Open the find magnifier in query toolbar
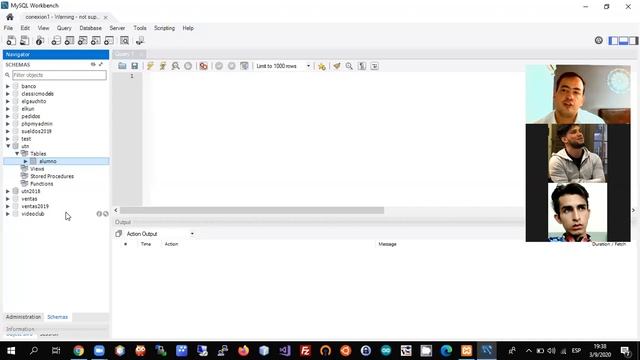This screenshot has height=360, width=640. (x=349, y=66)
